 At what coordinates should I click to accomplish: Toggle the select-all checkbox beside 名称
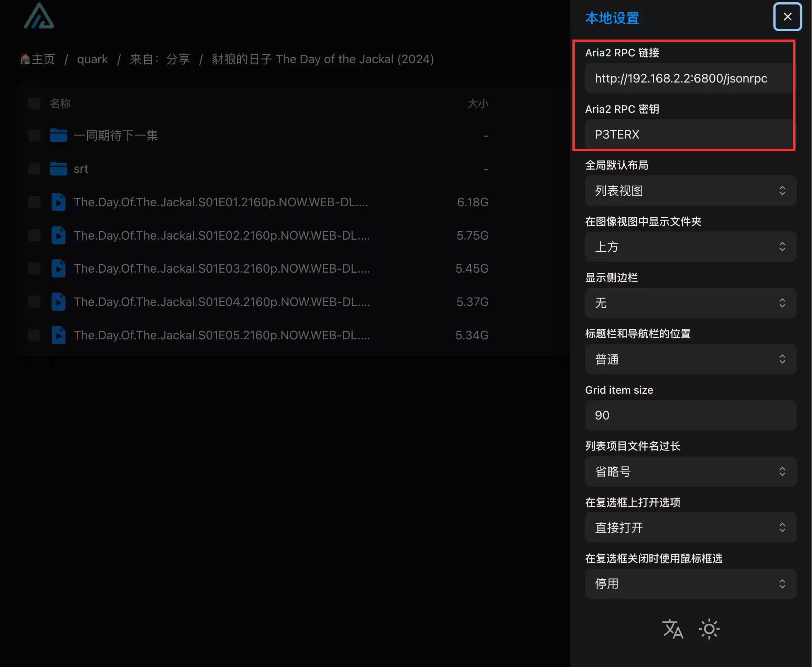coord(34,103)
